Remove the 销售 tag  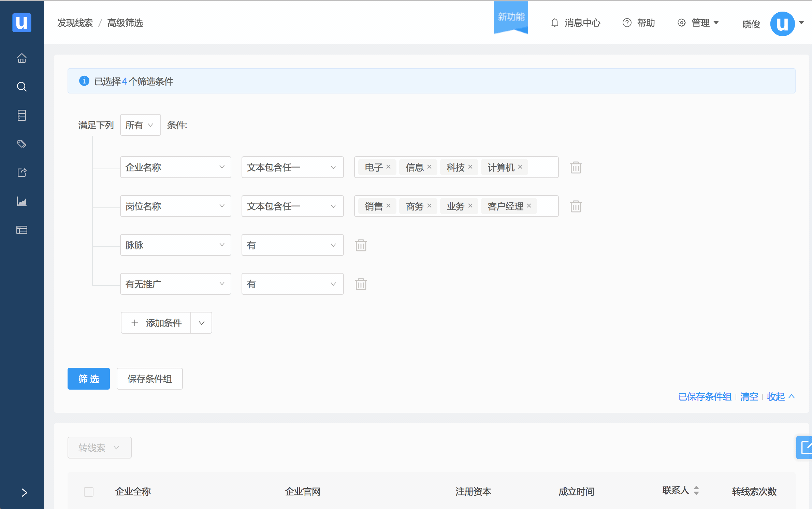[x=388, y=206]
